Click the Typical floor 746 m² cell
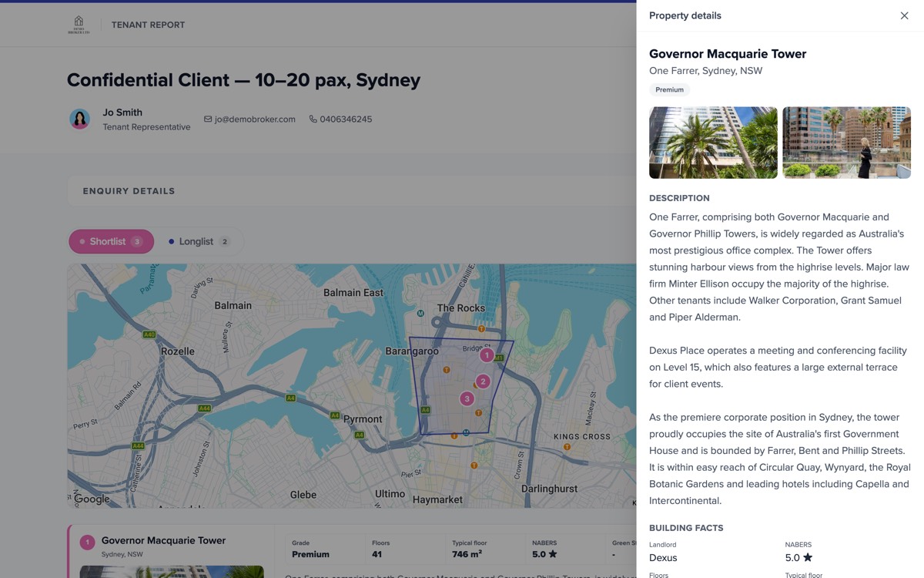This screenshot has height=578, width=924. coord(485,549)
